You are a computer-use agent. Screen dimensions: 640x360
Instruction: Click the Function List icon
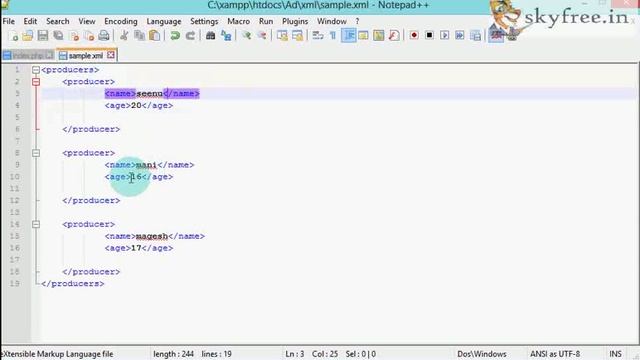coord(394,36)
